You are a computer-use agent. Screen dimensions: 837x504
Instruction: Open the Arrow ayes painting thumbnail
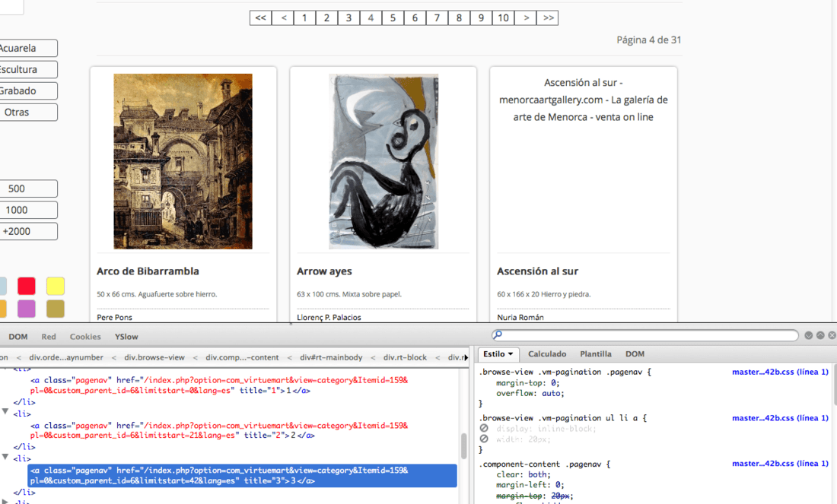coord(383,161)
